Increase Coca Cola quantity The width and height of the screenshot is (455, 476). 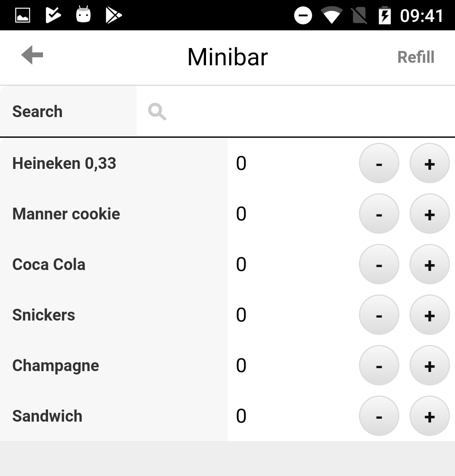pyautogui.click(x=429, y=265)
